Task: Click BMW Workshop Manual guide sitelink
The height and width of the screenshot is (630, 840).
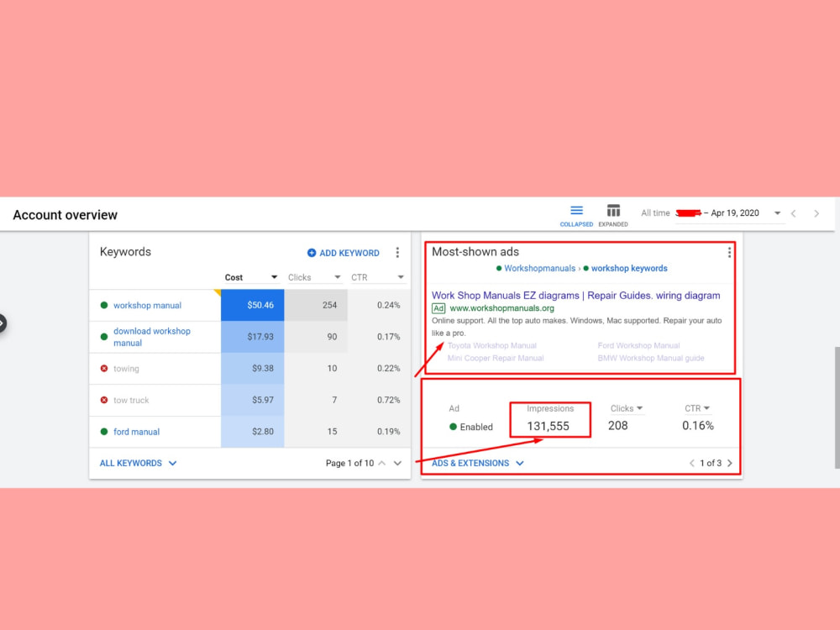Action: point(651,359)
